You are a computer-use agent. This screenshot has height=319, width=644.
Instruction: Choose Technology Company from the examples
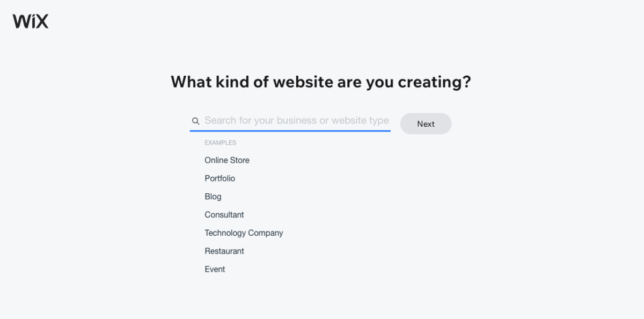click(244, 233)
